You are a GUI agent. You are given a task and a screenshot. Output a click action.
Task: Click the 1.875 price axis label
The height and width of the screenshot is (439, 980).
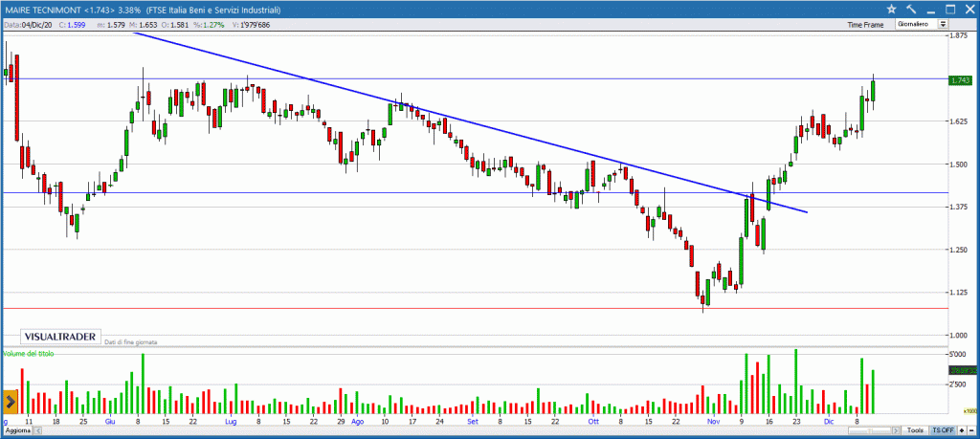[959, 36]
